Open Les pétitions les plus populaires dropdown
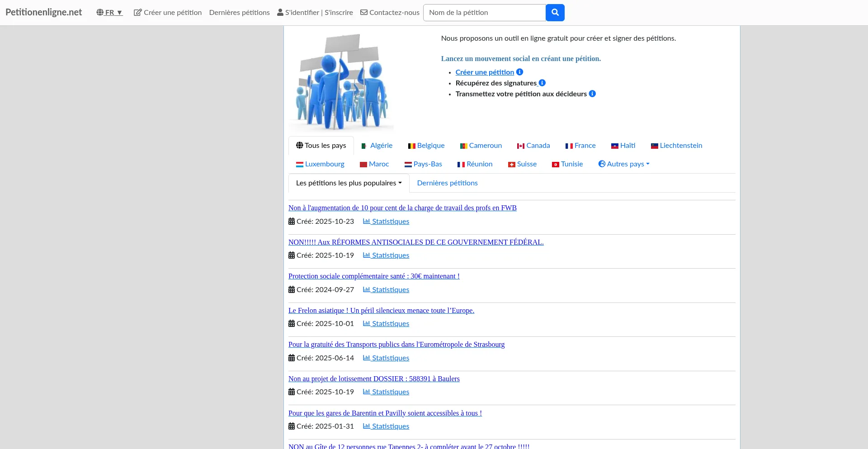Screen dimensions: 868x449 (349, 183)
